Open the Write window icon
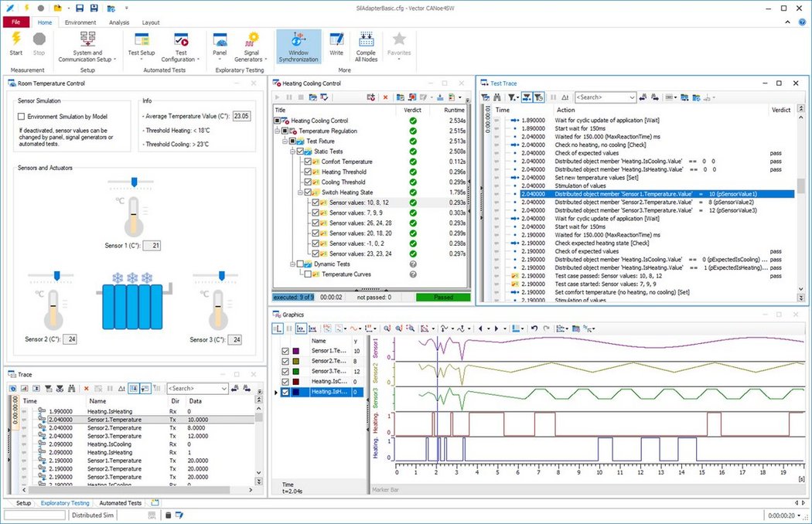Screen dimensions: 812x524 (x=336, y=43)
